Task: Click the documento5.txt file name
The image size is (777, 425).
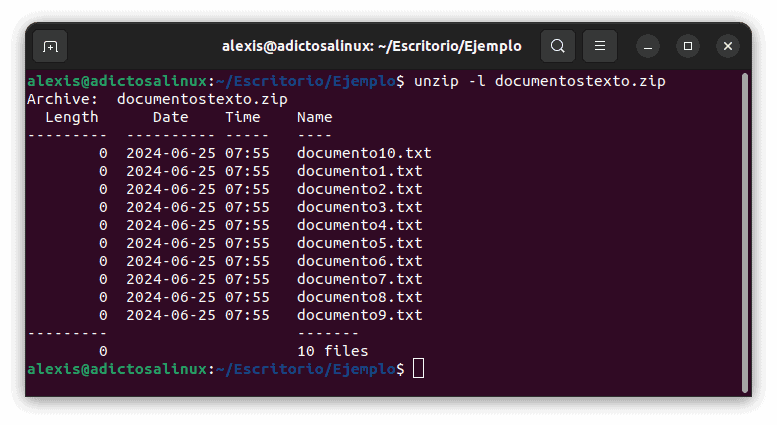Action: [359, 243]
